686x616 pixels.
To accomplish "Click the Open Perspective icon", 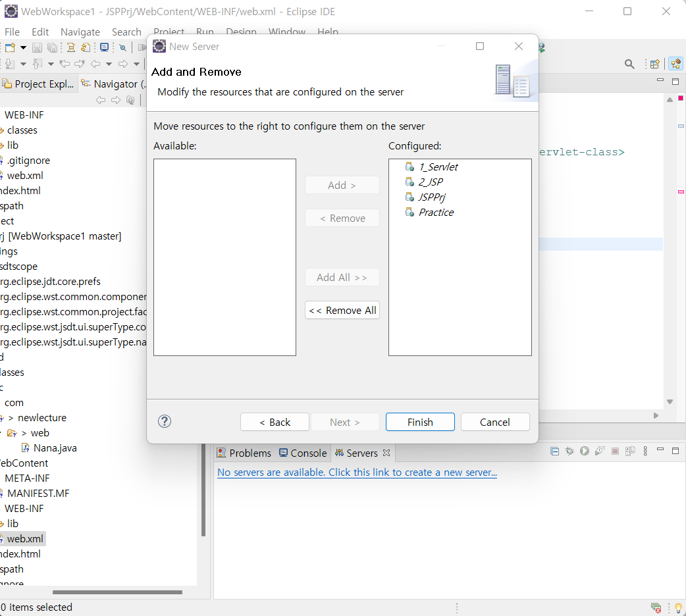I will coord(655,64).
